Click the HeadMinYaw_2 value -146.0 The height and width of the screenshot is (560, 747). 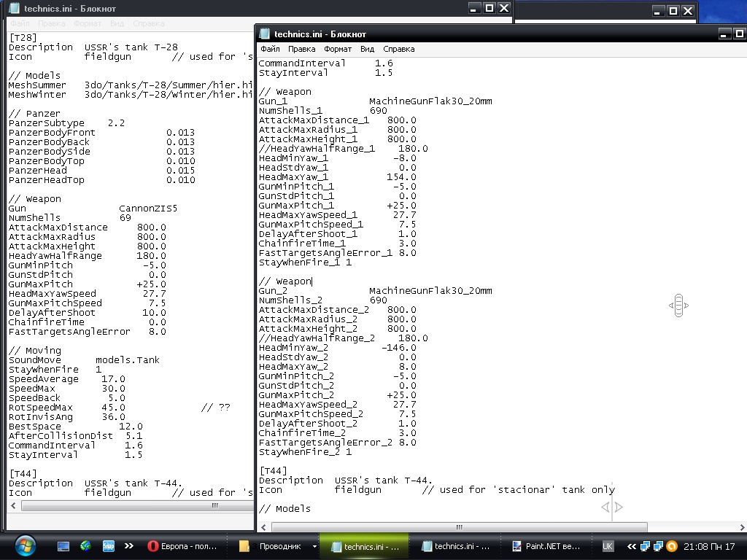399,348
